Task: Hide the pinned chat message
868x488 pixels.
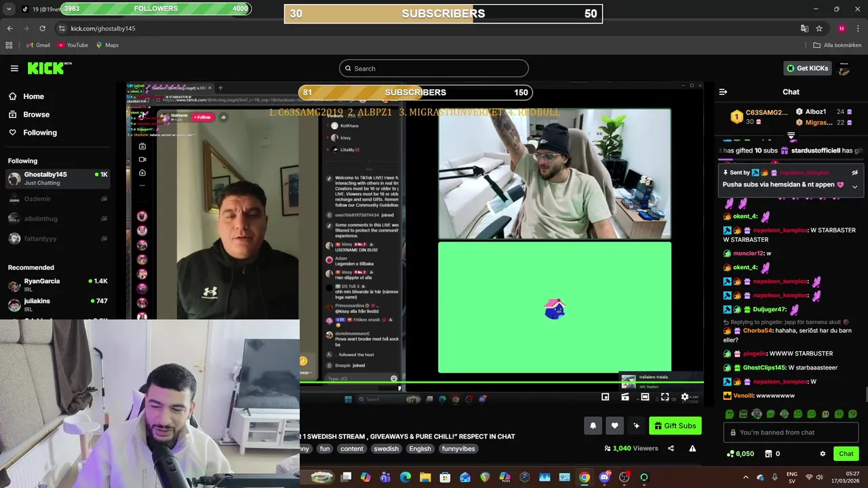Action: click(x=854, y=173)
